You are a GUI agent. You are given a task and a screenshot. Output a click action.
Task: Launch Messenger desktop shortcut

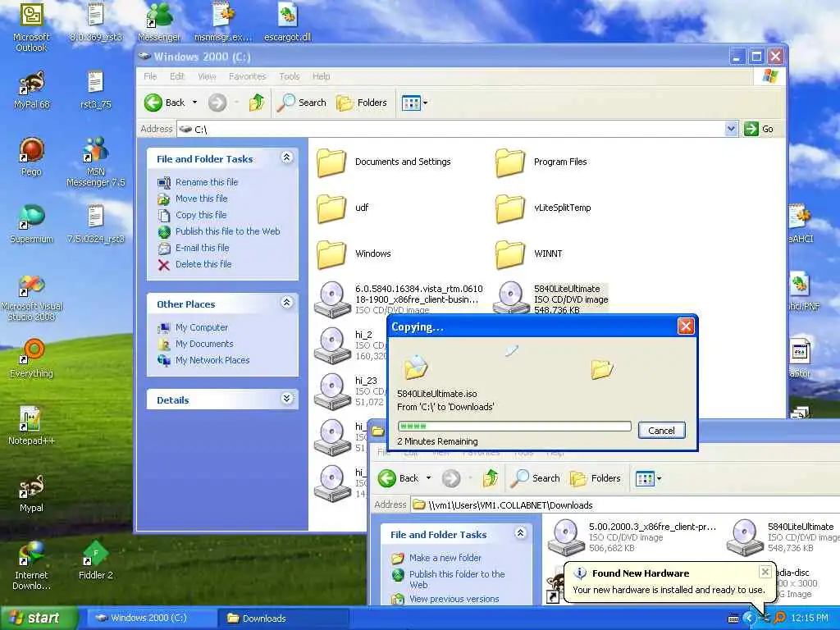tap(159, 22)
